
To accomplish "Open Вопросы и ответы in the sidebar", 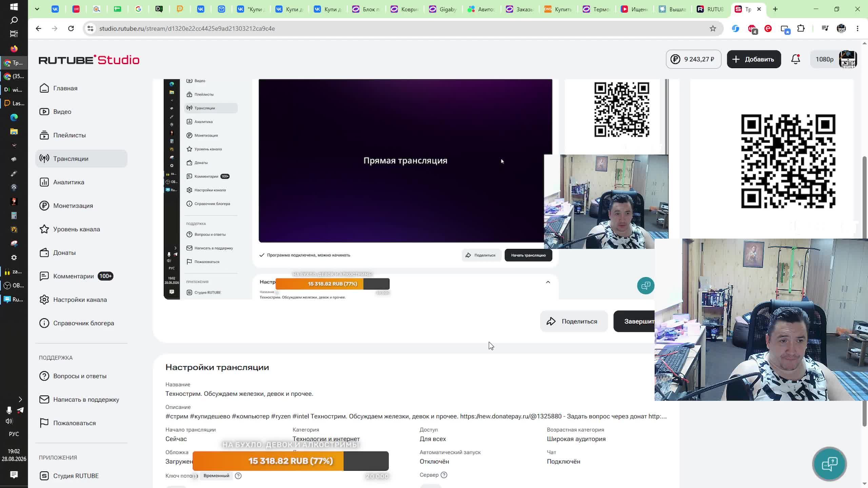I will (x=81, y=376).
